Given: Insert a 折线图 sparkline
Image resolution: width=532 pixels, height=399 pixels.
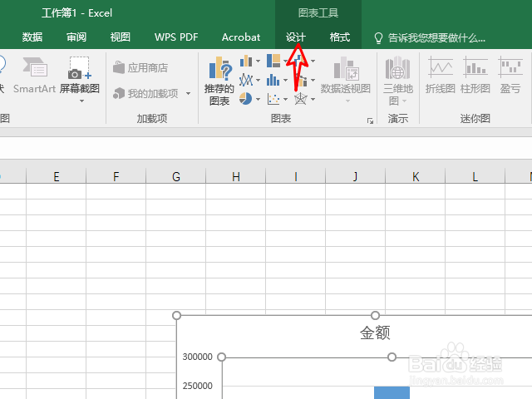Looking at the screenshot, I should [x=440, y=76].
